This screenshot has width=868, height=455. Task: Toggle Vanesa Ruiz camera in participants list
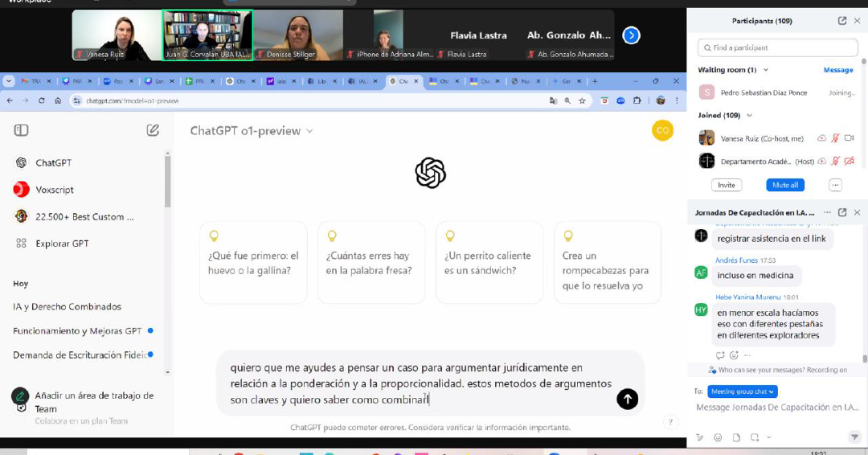[850, 137]
